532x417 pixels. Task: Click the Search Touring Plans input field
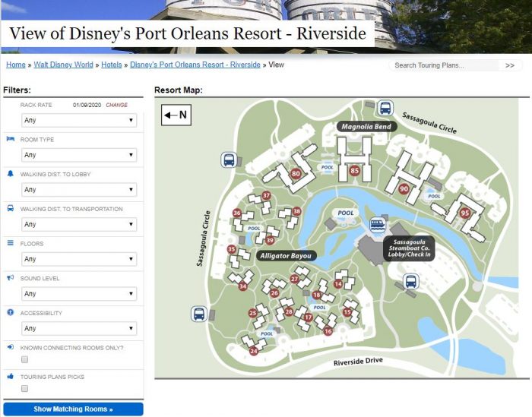coord(445,65)
